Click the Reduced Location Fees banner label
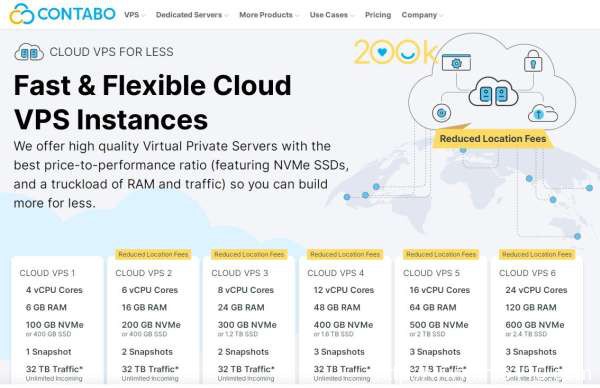The width and height of the screenshot is (600, 388). (x=493, y=139)
